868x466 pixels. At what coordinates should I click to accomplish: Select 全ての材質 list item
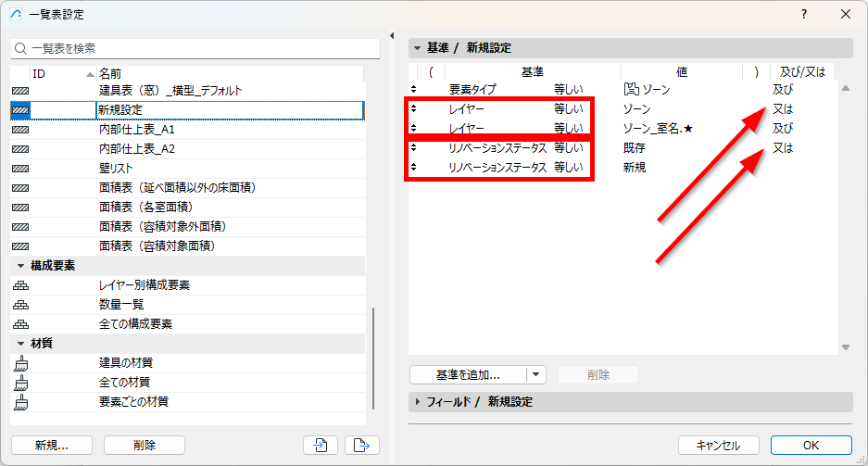point(124,383)
